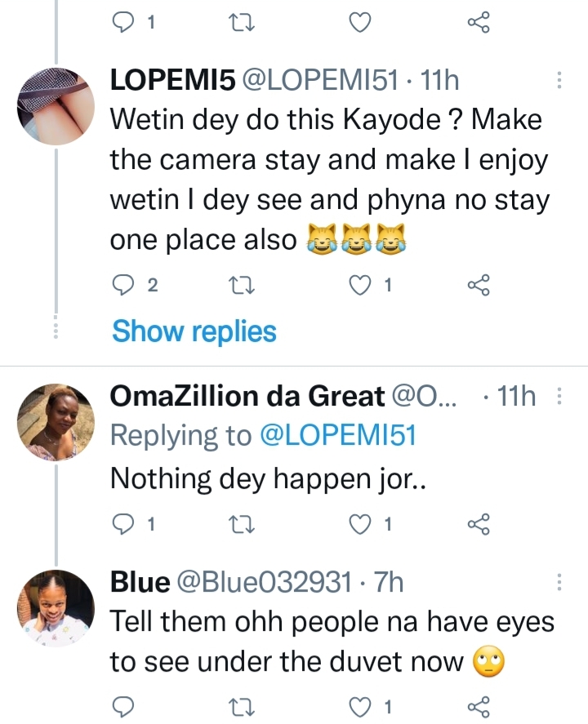Open more options for OmaZillion's reply
Screen dimensions: 588x724
[x=559, y=398]
